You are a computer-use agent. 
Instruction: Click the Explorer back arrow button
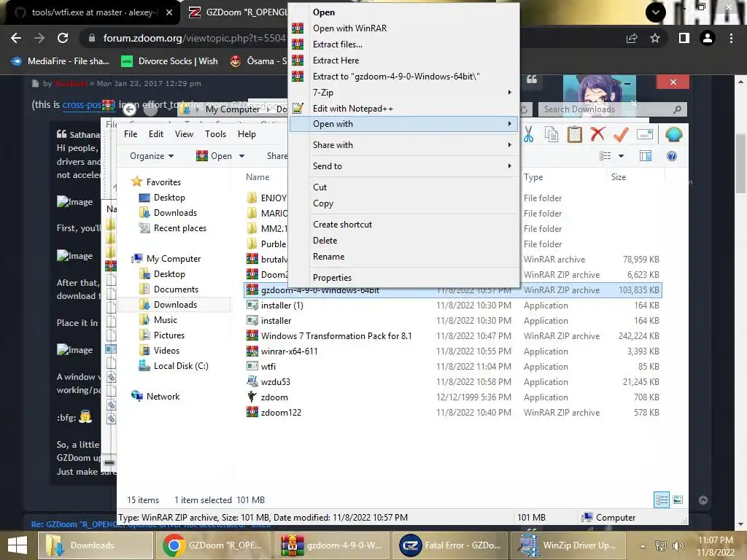[x=130, y=109]
